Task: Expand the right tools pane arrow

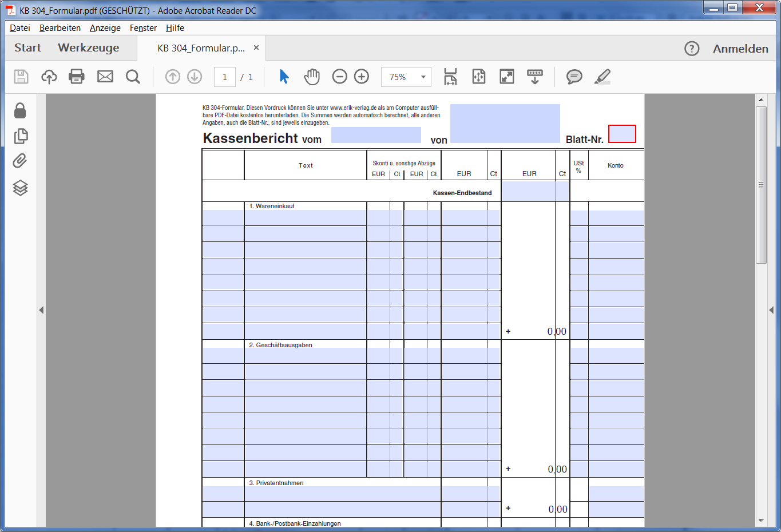Action: click(x=771, y=310)
